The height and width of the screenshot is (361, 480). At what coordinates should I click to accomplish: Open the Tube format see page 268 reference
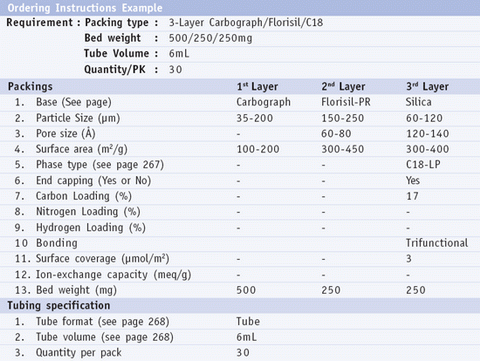[x=103, y=322]
